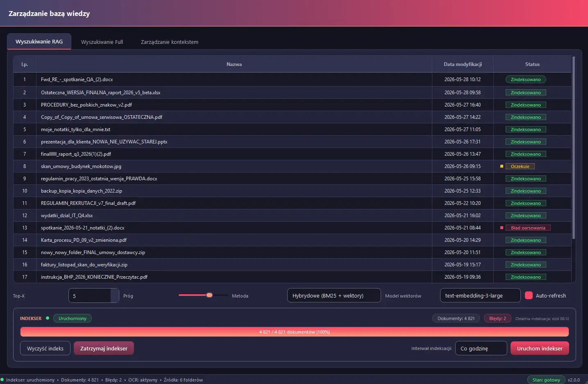Click the Oczekuje status badge

[x=520, y=166]
